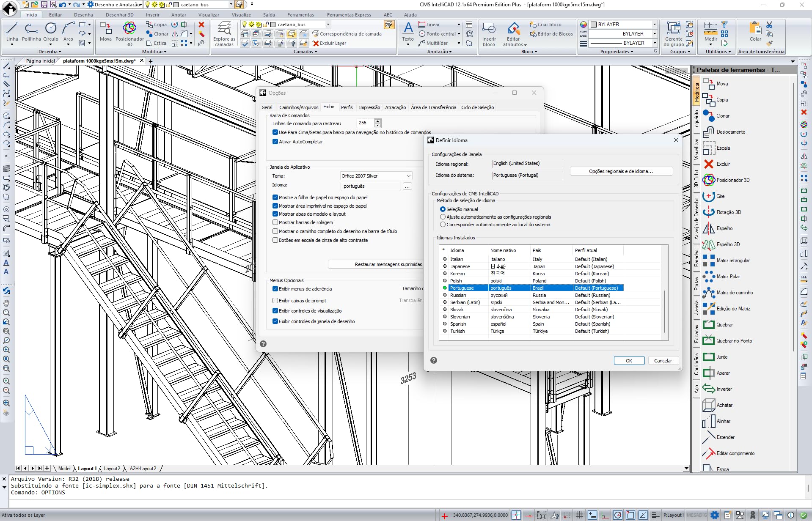The height and width of the screenshot is (521, 812).
Task: Select the Círculo draw tool
Action: click(51, 33)
